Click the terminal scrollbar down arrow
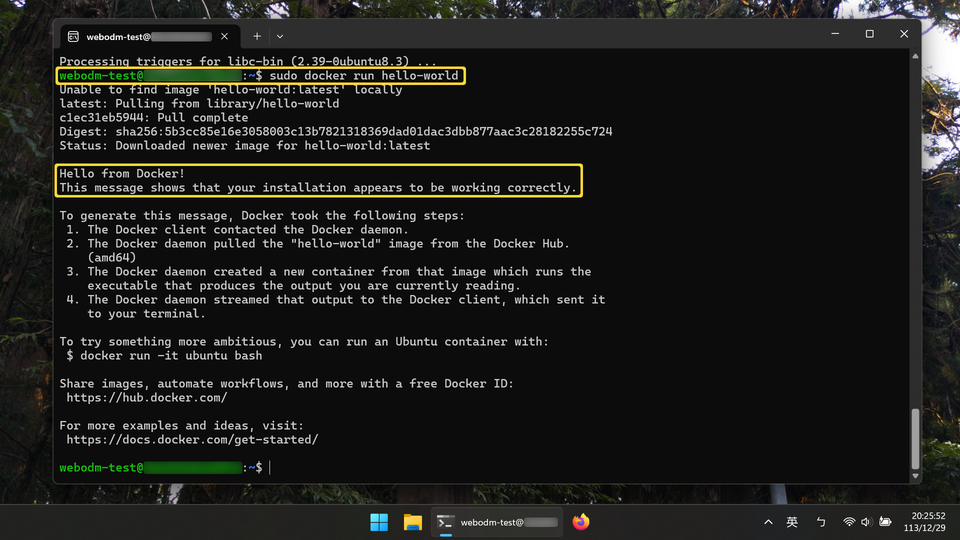 point(915,476)
